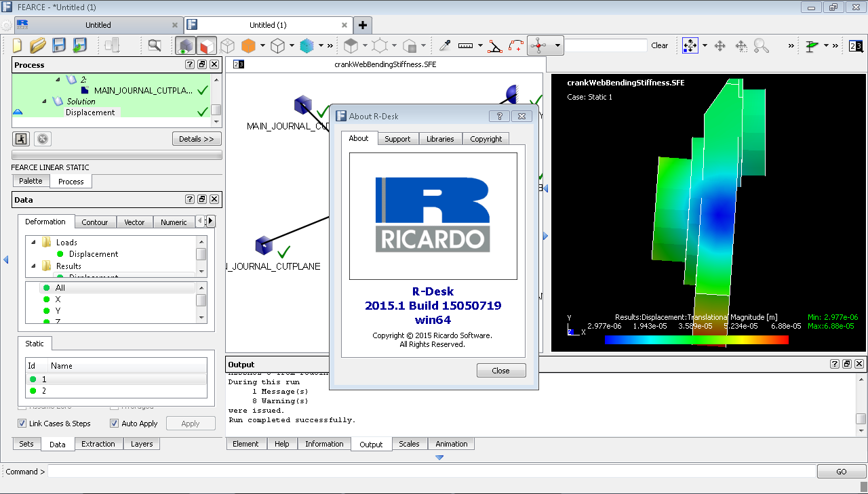
Task: Select the zoom magnifier tool in toolbar
Action: (762, 45)
